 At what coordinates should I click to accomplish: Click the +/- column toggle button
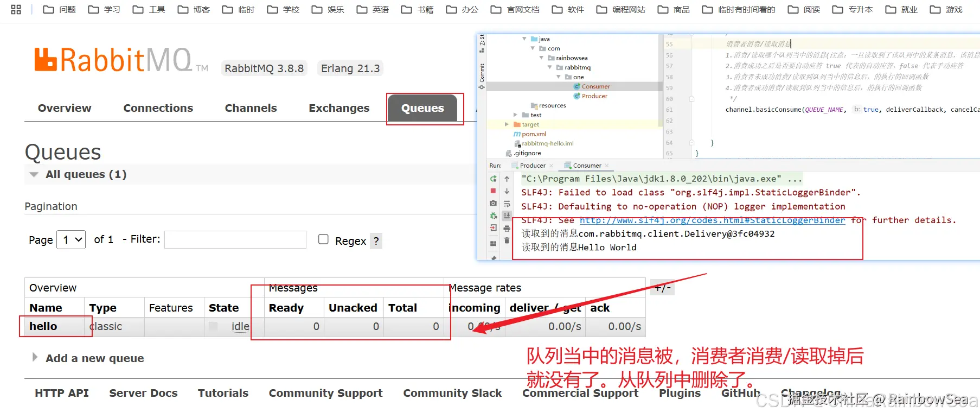(662, 288)
